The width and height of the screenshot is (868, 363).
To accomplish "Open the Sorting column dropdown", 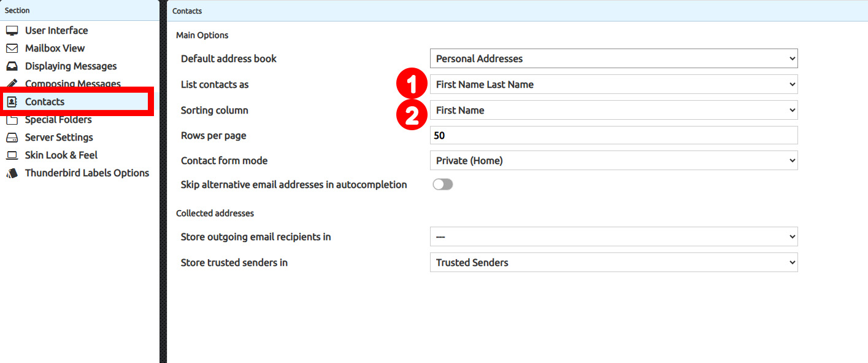I will click(x=613, y=111).
